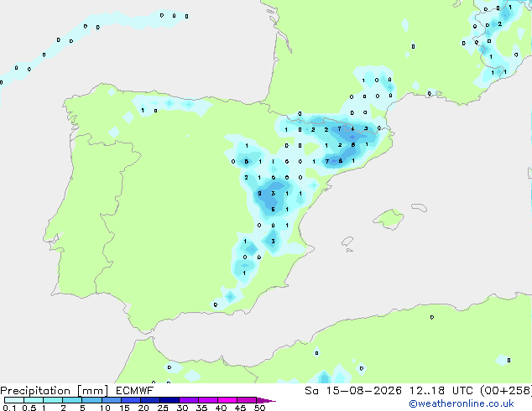This screenshot has width=532, height=411.
Task: Select the "15" legend scale label
Action: coord(124,408)
